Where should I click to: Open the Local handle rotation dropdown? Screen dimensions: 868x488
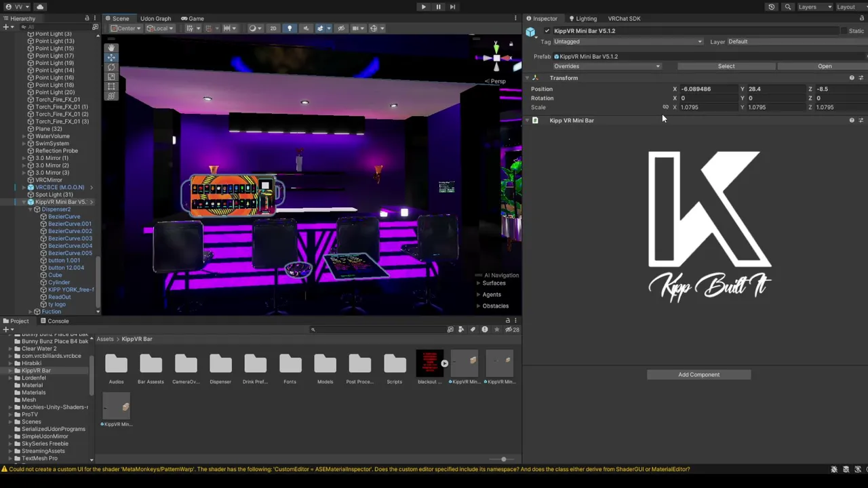pyautogui.click(x=159, y=28)
